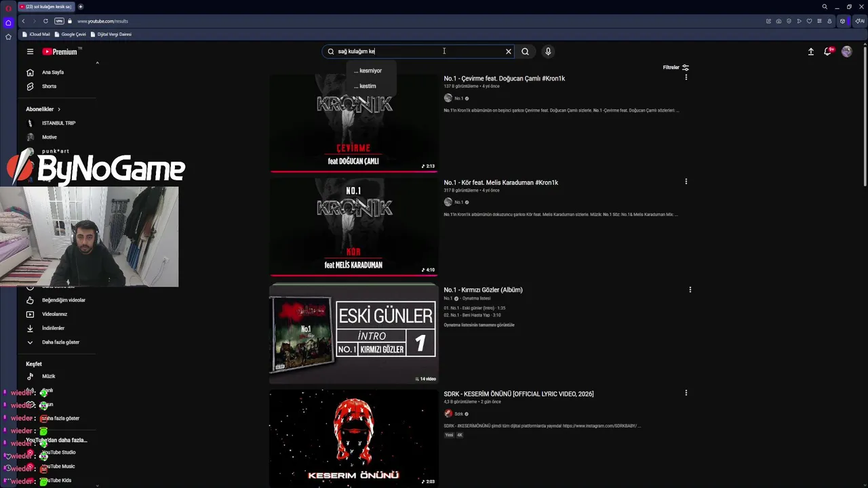Select the YouTube browser tab

(45, 7)
